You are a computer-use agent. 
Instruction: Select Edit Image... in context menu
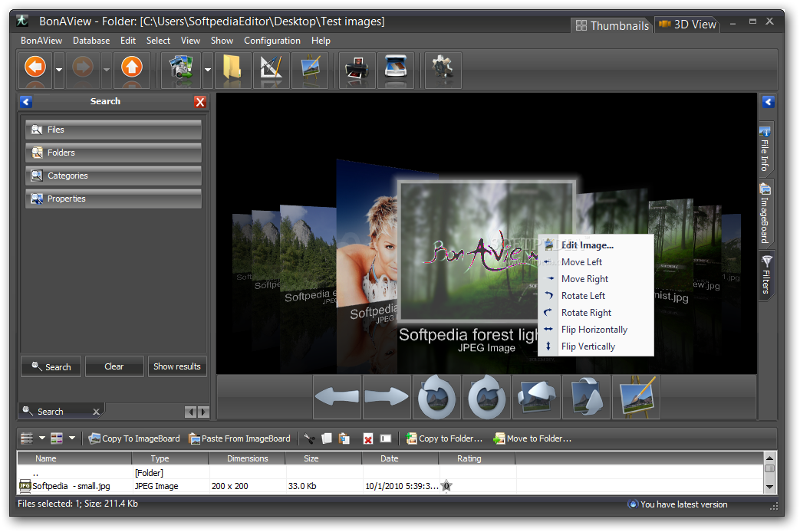pyautogui.click(x=596, y=245)
